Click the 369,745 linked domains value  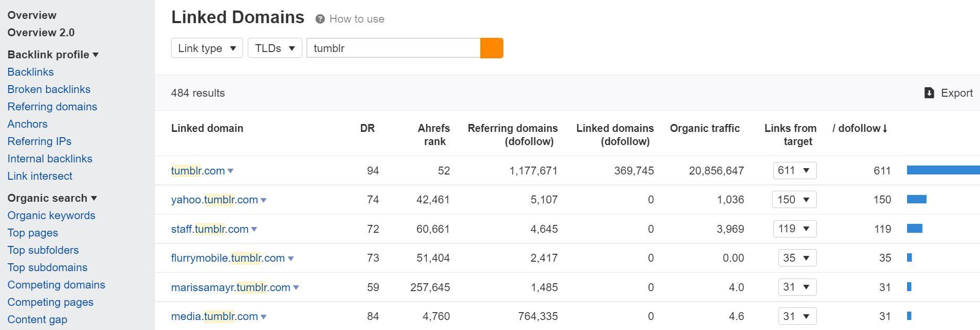pos(634,171)
